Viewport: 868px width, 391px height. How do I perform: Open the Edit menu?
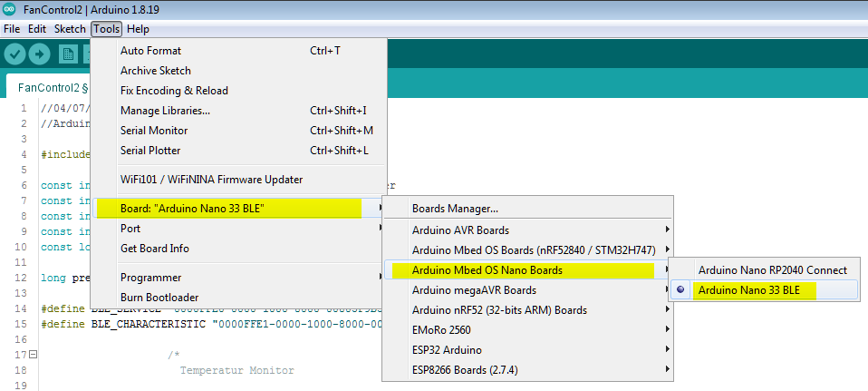tap(37, 29)
